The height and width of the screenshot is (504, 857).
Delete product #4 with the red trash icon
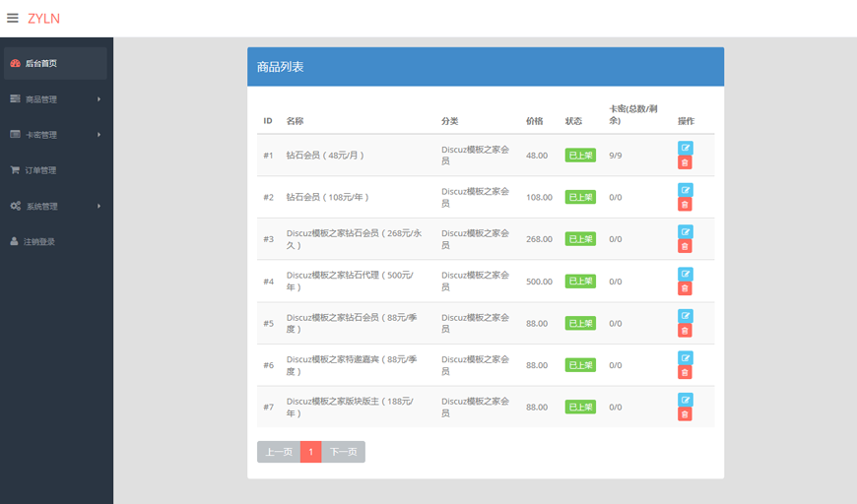coord(685,288)
